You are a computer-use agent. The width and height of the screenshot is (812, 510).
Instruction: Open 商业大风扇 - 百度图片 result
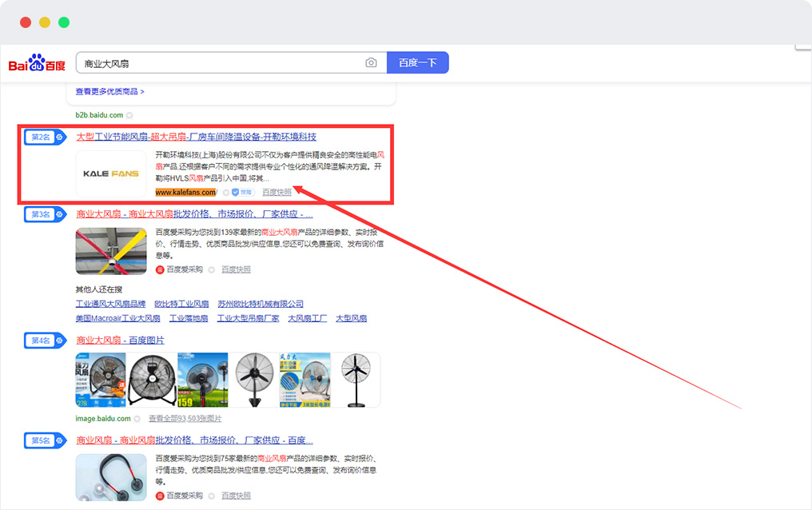120,341
